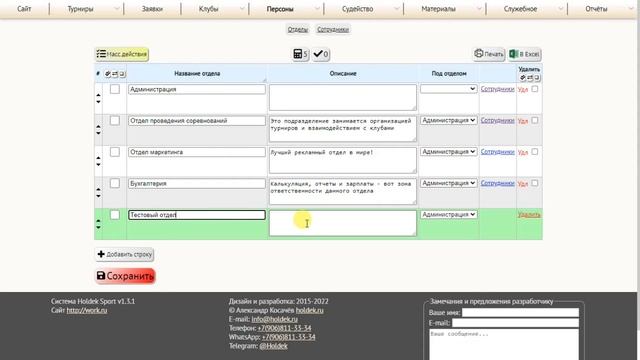
Task: Tick the selection checkbox for Тестовый отдел
Action: click(115, 215)
